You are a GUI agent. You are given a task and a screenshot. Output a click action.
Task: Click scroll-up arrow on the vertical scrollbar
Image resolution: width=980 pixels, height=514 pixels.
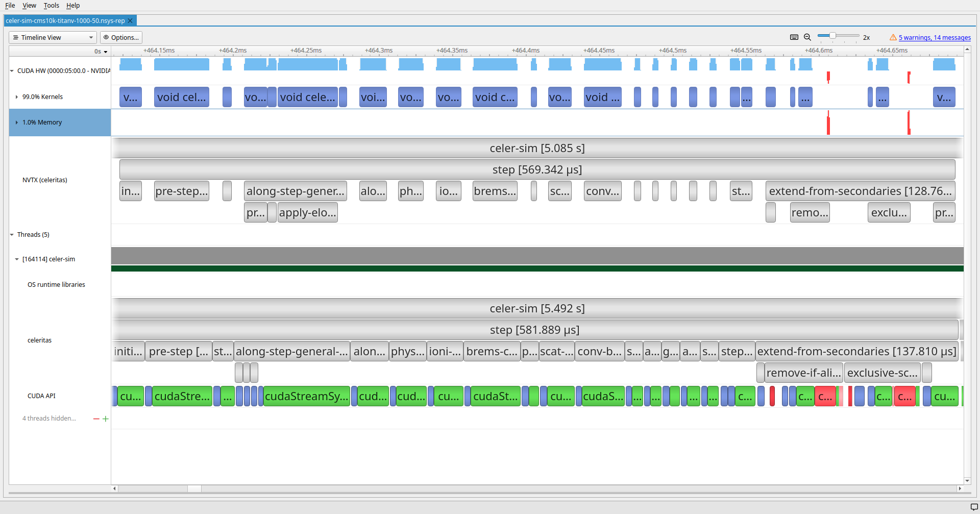967,50
